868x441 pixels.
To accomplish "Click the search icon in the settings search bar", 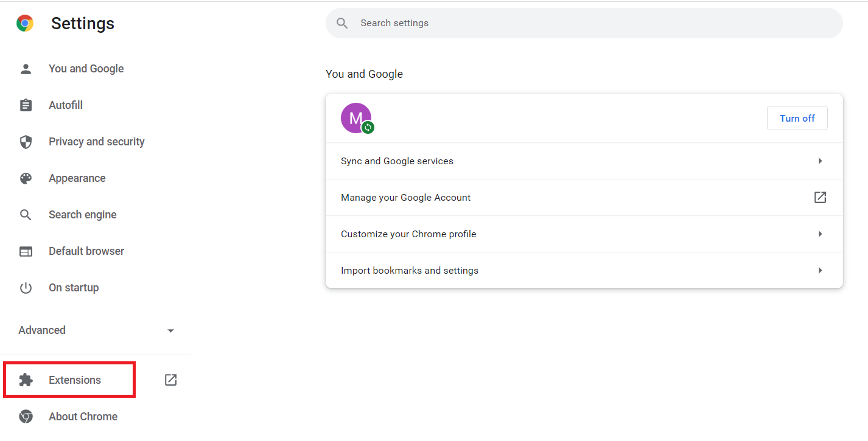I will tap(342, 23).
